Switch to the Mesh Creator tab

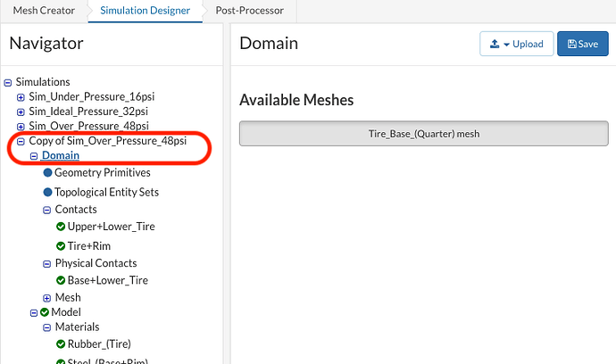(44, 10)
